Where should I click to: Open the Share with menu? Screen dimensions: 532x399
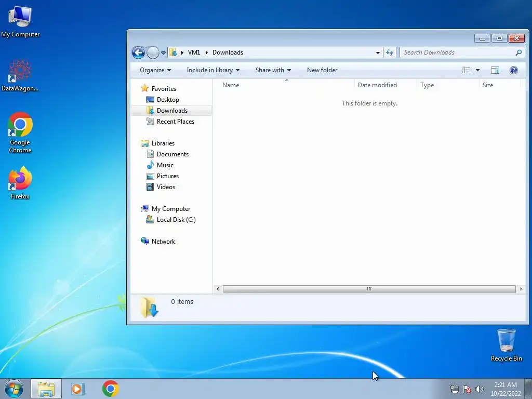(x=273, y=70)
